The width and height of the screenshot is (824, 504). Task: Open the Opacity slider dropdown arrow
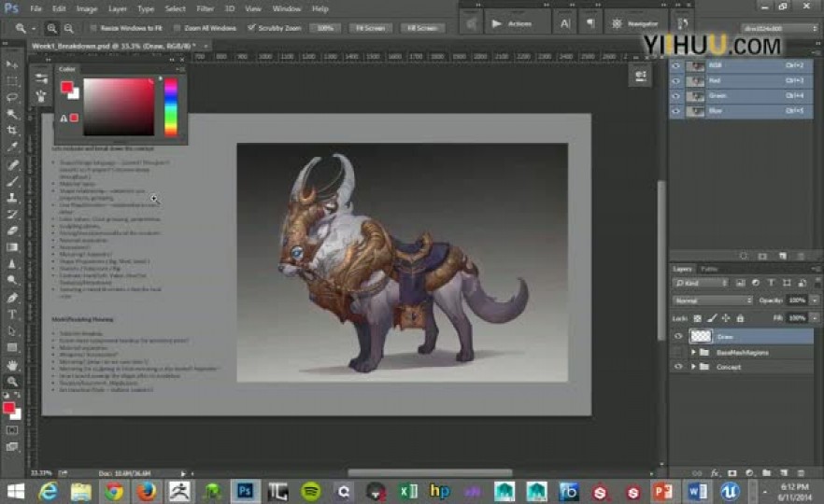coord(815,301)
